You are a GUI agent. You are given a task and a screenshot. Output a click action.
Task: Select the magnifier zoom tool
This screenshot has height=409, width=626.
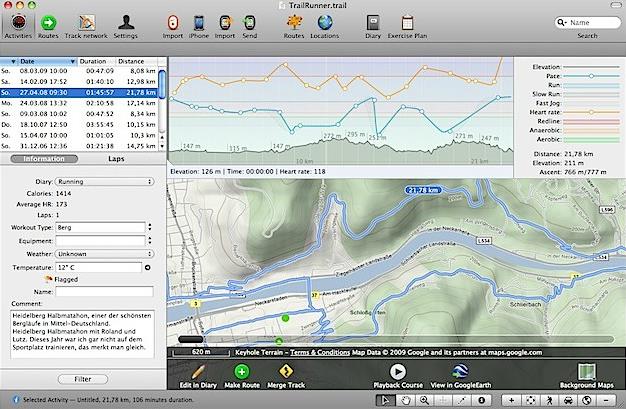pyautogui.click(x=424, y=400)
